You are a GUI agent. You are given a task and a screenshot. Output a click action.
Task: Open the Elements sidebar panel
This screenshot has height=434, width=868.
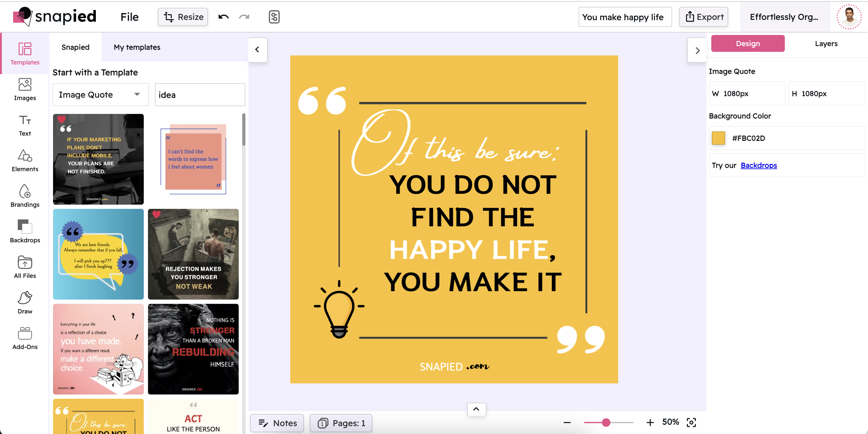tap(25, 160)
